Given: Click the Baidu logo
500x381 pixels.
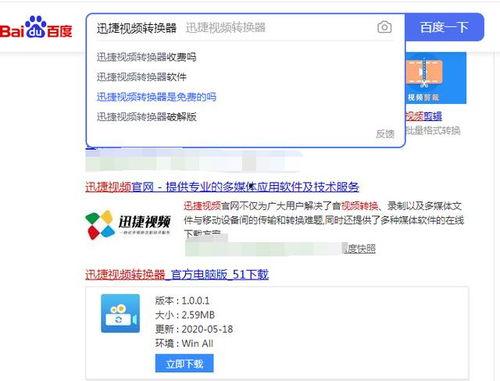Looking at the screenshot, I should click(x=36, y=27).
